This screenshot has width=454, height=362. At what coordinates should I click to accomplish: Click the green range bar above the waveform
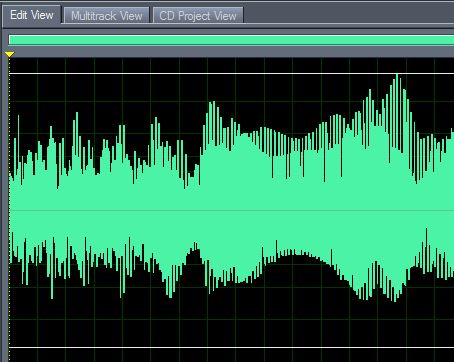(231, 40)
